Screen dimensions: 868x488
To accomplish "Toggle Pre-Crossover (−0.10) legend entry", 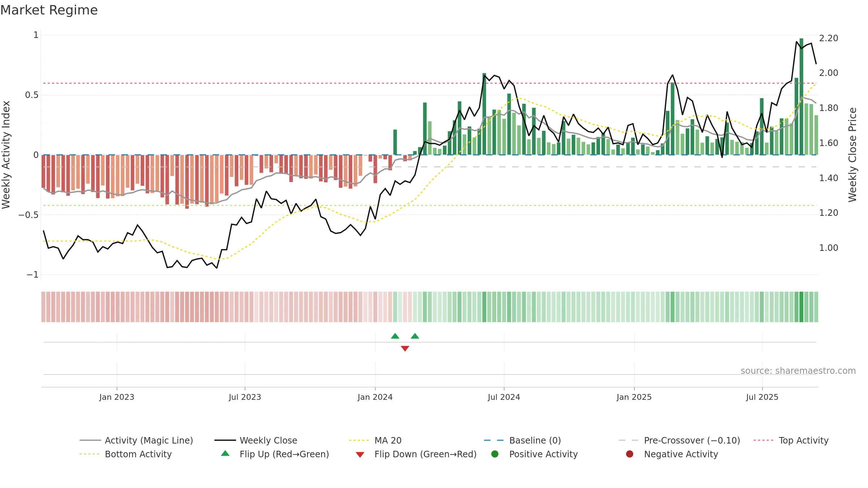I will click(x=679, y=440).
